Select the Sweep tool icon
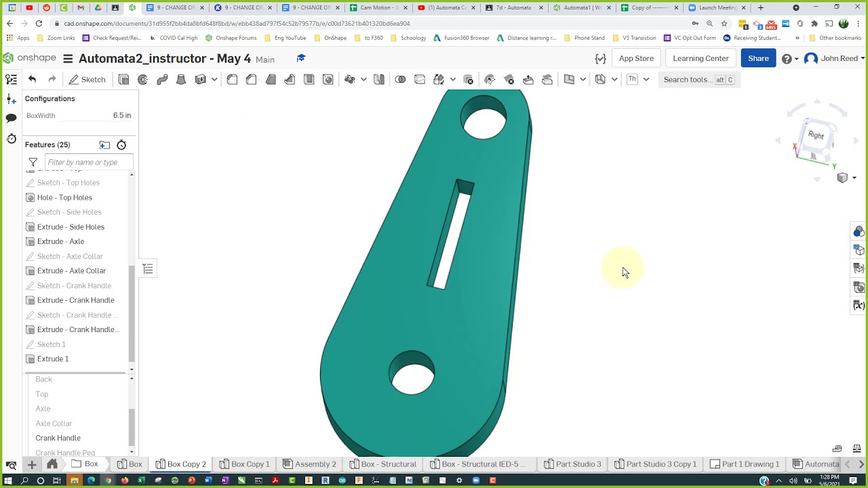 click(162, 79)
